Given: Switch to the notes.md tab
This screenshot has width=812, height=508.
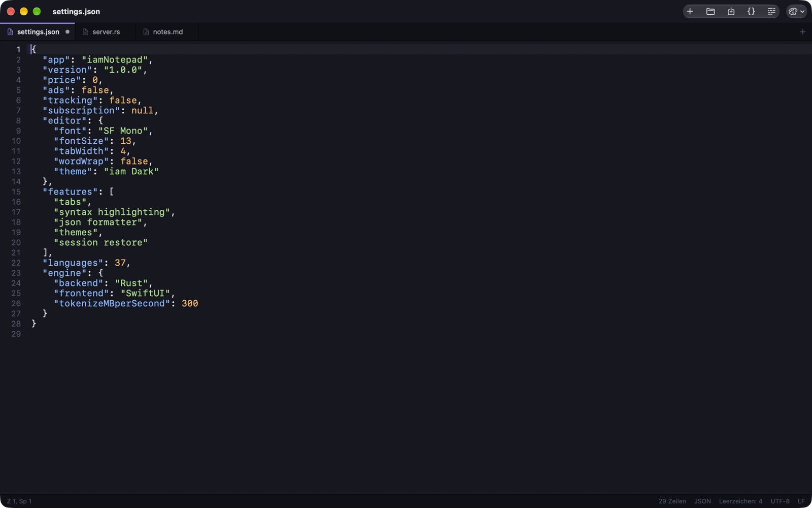Looking at the screenshot, I should 168,31.
